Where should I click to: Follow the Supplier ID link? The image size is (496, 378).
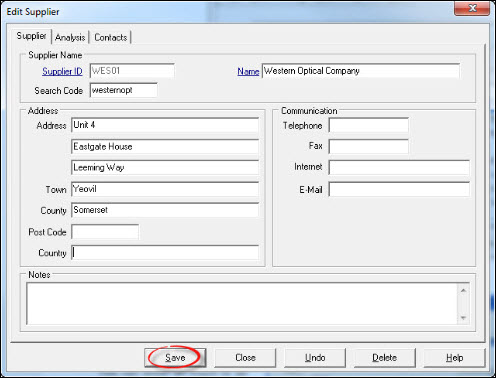coord(62,71)
